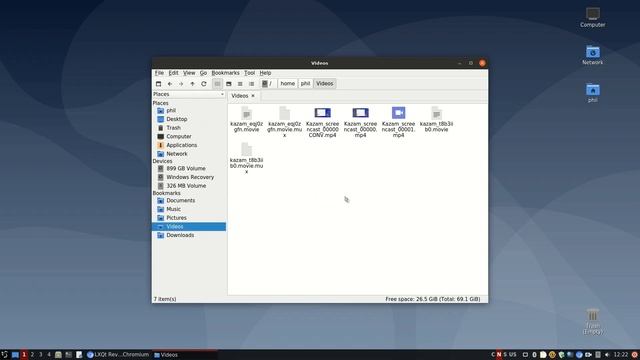Go forward with the right arrow icon
640x360 pixels.
click(x=181, y=84)
